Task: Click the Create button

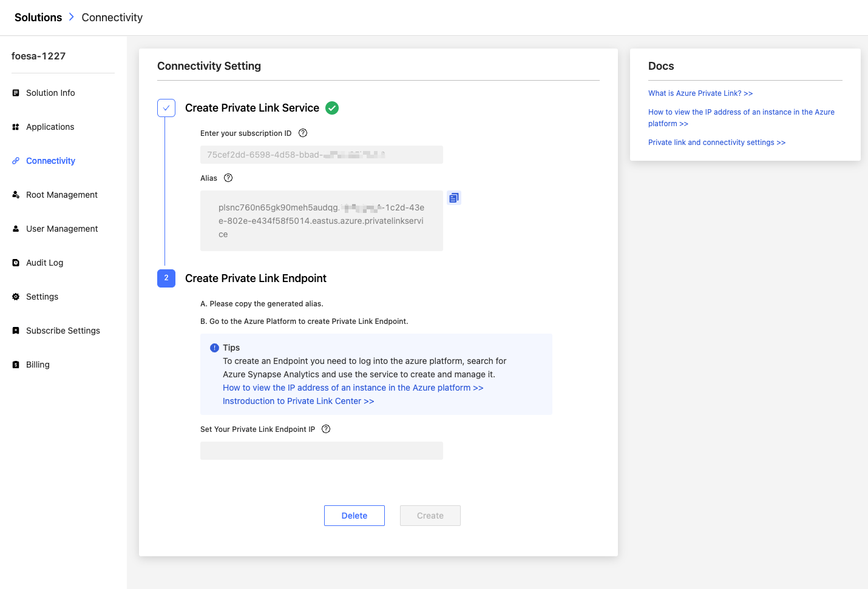Action: click(430, 516)
